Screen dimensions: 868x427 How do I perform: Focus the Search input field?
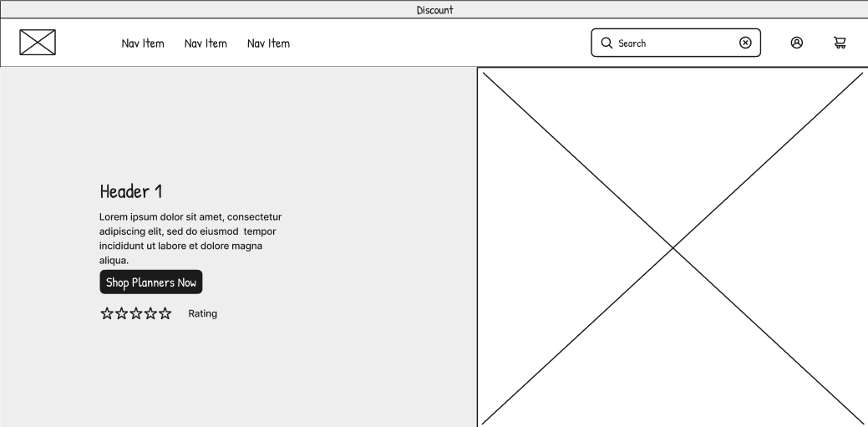pyautogui.click(x=676, y=43)
